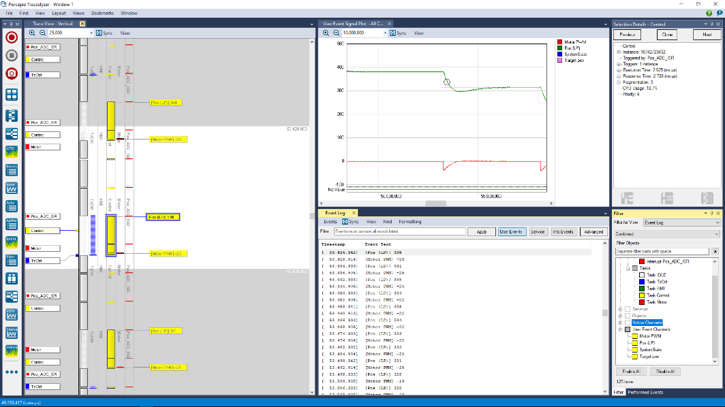Viewport: 725px width, 407px height.
Task: Clear the filter text with the X button
Action: click(x=715, y=251)
